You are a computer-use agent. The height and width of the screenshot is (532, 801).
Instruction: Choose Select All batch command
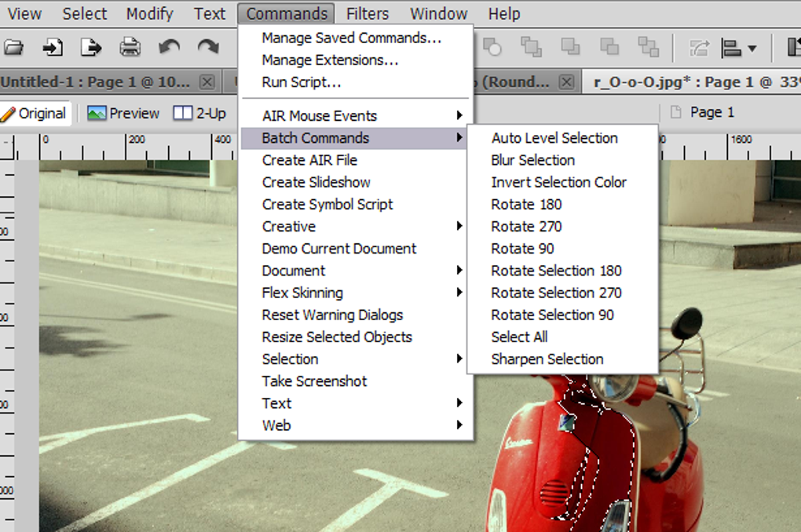click(x=562, y=337)
